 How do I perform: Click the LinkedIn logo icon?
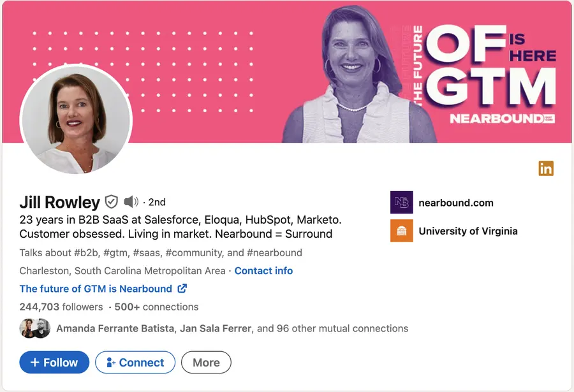[546, 168]
